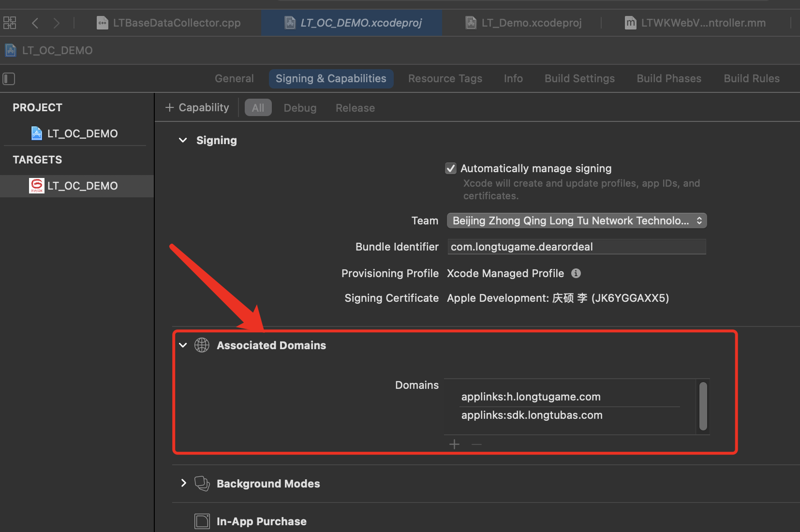800x532 pixels.
Task: Disable Automatically manage signing checkbox
Action: (x=451, y=168)
